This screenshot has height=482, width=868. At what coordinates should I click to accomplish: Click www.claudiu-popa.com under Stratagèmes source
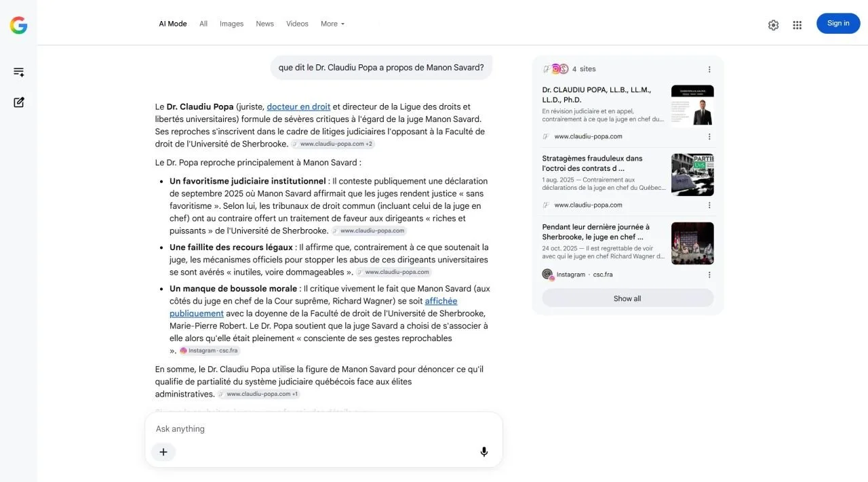click(588, 205)
